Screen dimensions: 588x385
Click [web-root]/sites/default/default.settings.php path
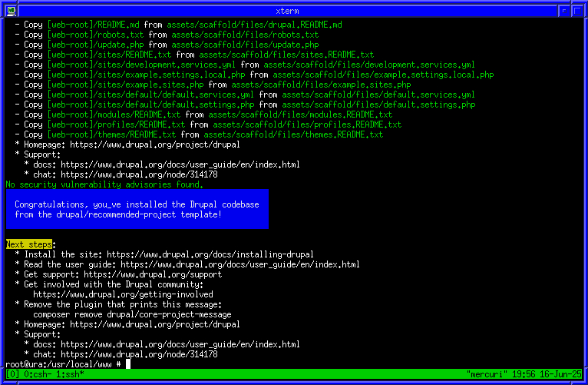150,105
